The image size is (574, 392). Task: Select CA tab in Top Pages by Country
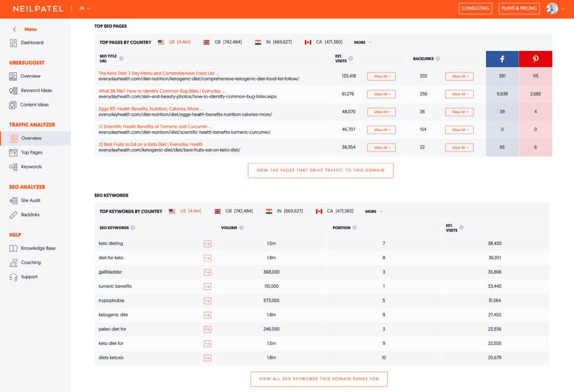323,42
